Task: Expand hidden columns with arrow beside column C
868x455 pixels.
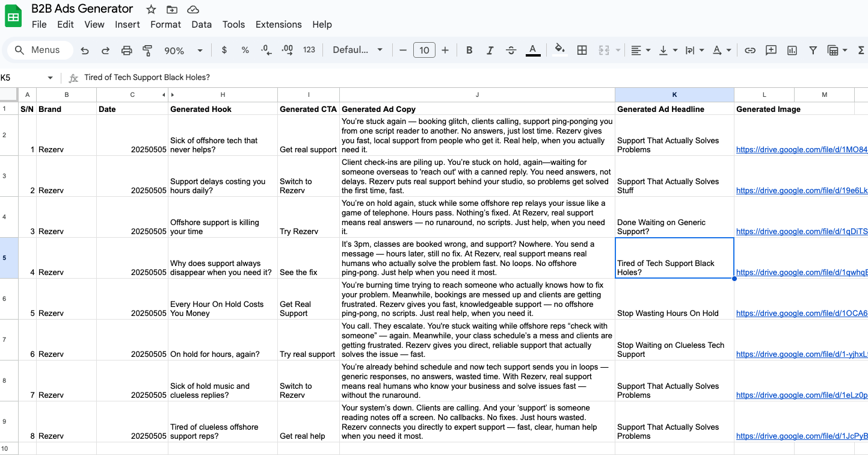Action: tap(164, 95)
